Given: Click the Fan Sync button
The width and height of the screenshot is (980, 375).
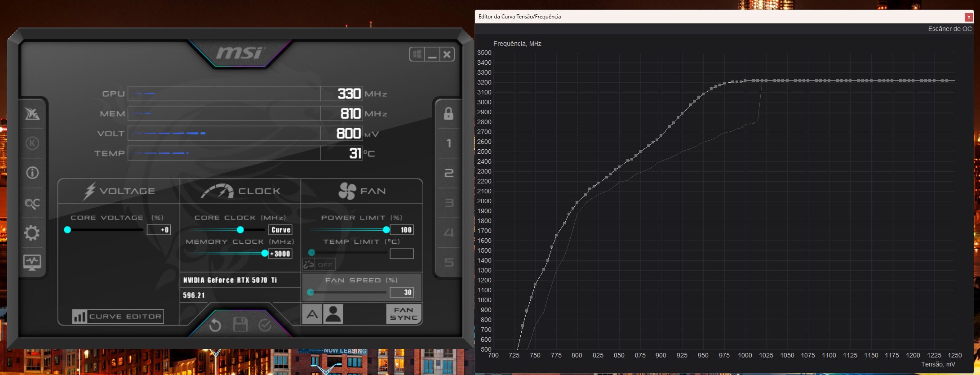Looking at the screenshot, I should (x=404, y=314).
